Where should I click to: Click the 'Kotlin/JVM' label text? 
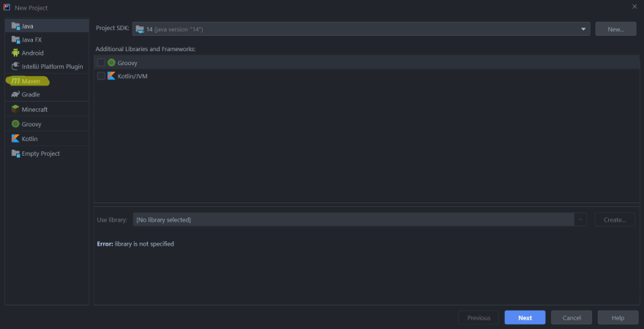tap(132, 76)
